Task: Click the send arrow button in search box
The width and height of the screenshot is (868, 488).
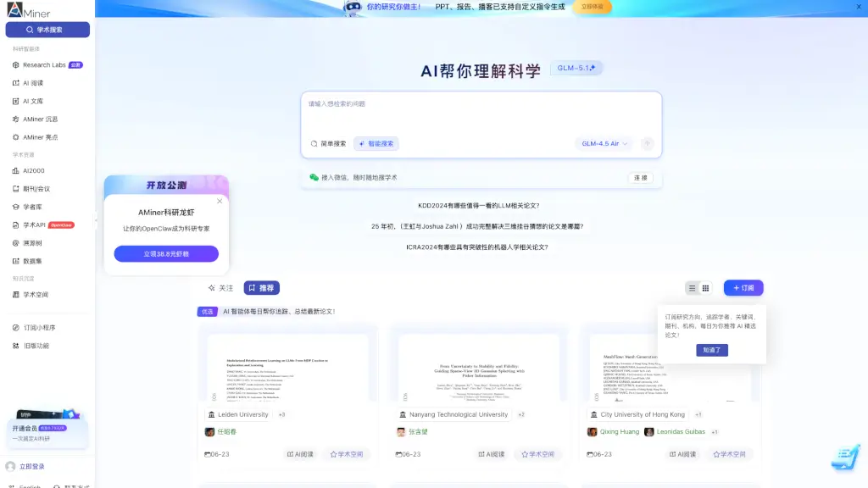Action: 647,144
